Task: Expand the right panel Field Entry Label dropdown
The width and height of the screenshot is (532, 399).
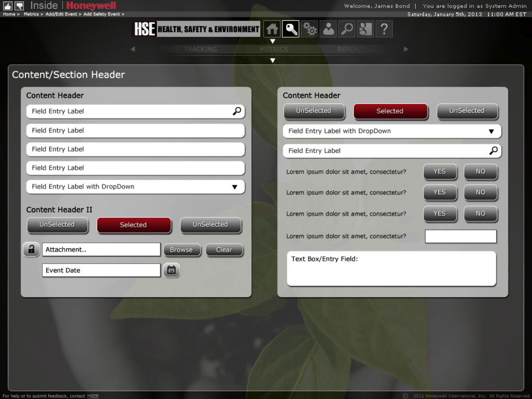Action: coord(491,131)
